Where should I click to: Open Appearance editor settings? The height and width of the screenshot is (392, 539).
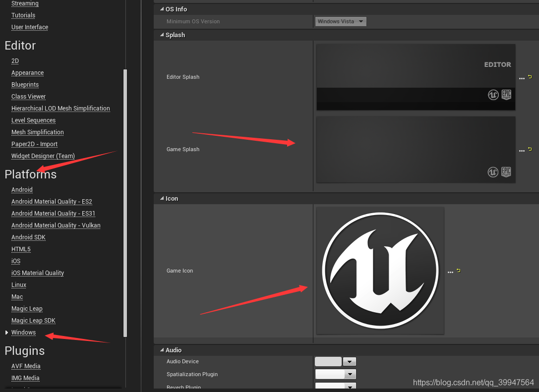coord(27,73)
